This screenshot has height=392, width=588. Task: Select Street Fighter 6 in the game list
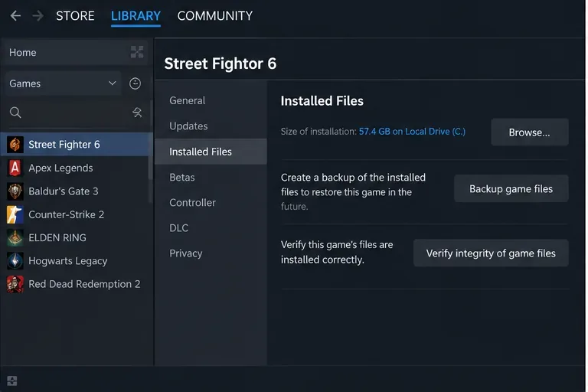click(x=76, y=145)
